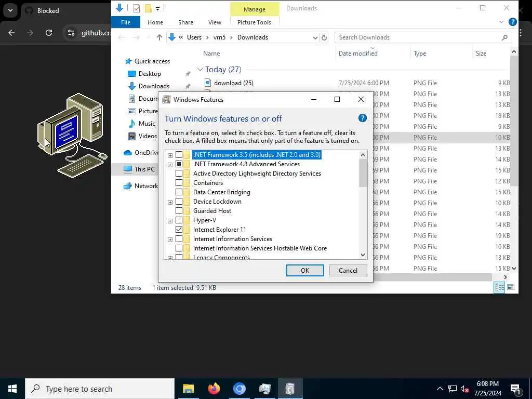Click the Windows Features list scrollbar thumb
The height and width of the screenshot is (399, 532).
363,173
